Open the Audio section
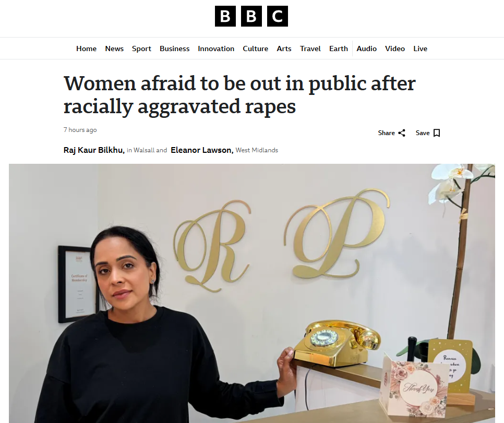 366,49
